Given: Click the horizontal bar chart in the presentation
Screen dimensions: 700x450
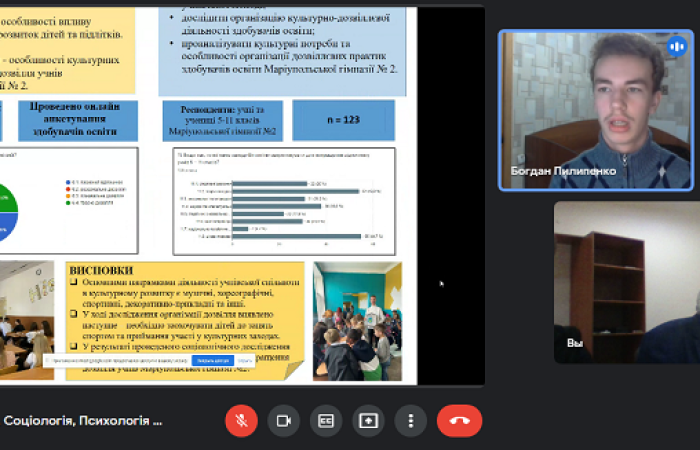Looking at the screenshot, I should (x=285, y=200).
